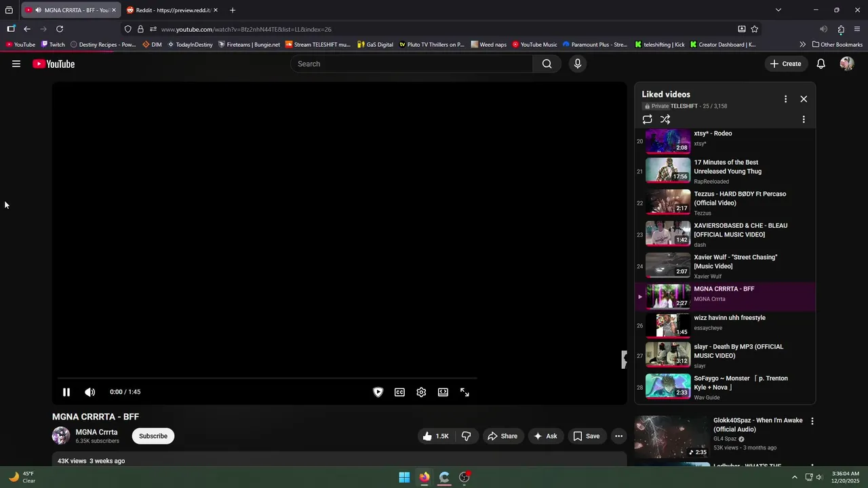Screen dimensions: 868x488
Task: Go back to previous page
Action: [27, 29]
